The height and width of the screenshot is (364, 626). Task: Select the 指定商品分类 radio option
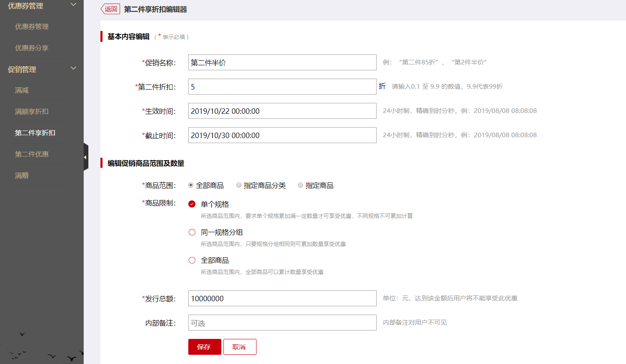[x=239, y=185]
